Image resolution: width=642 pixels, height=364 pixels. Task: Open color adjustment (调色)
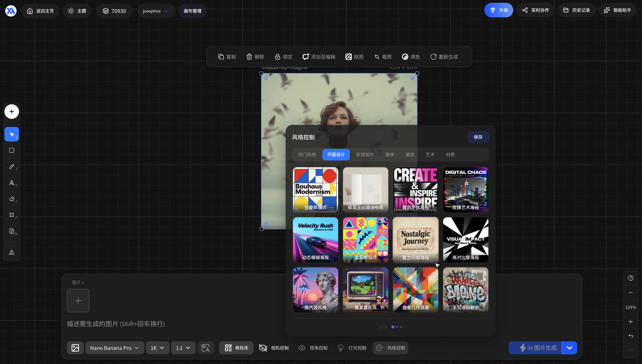pos(411,57)
